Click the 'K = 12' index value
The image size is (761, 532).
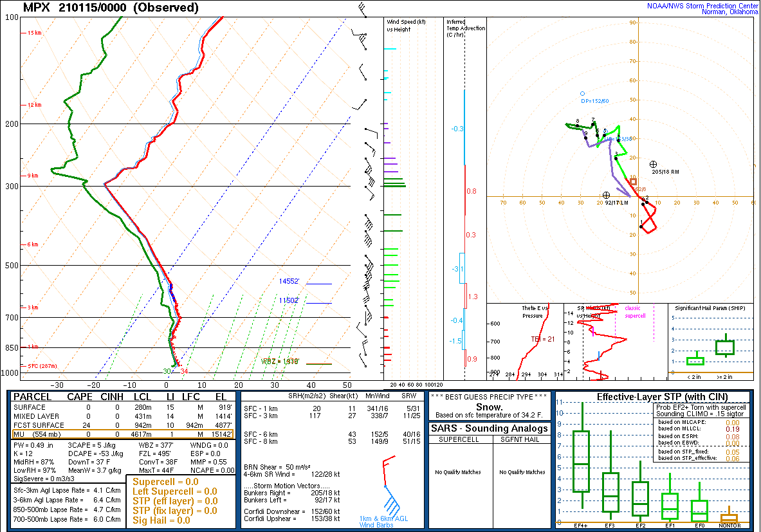[23, 454]
